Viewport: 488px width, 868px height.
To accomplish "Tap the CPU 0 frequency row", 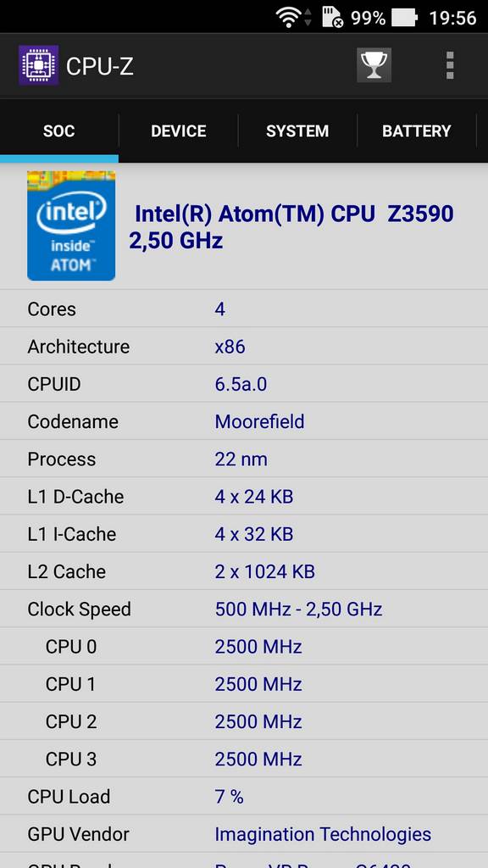I will (244, 646).
